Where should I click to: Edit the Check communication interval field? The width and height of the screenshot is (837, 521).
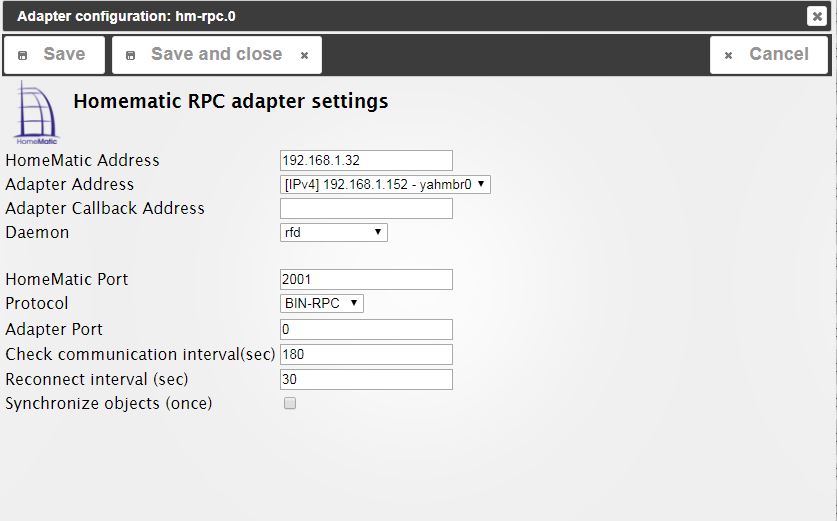coord(366,354)
